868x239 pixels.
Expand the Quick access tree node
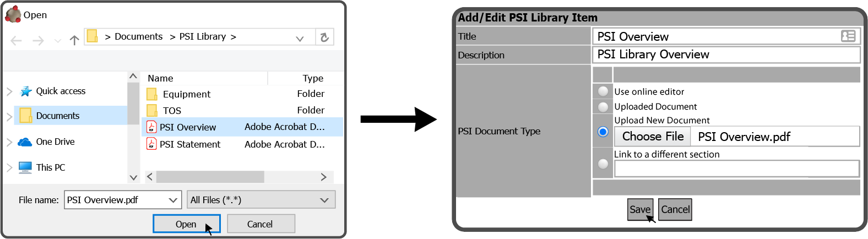(9, 91)
